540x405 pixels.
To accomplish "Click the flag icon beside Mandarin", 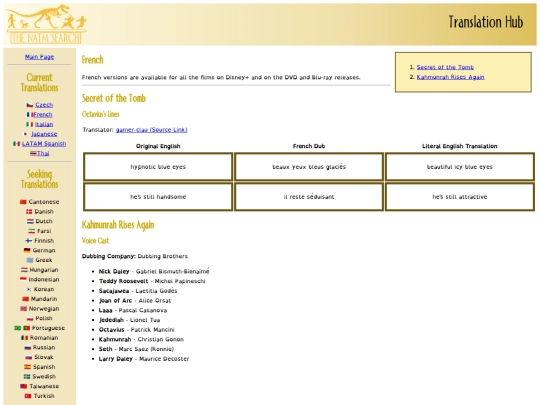I will click(25, 299).
